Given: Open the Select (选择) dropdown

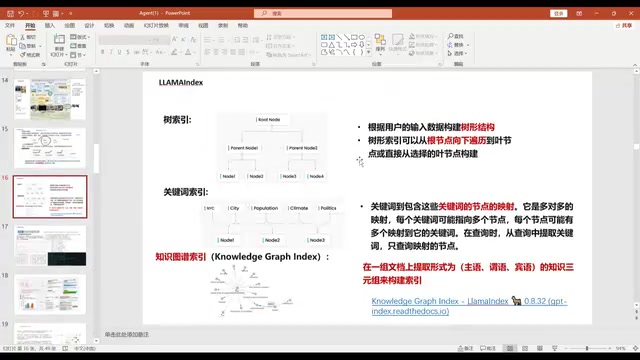Looking at the screenshot, I should click(458, 53).
